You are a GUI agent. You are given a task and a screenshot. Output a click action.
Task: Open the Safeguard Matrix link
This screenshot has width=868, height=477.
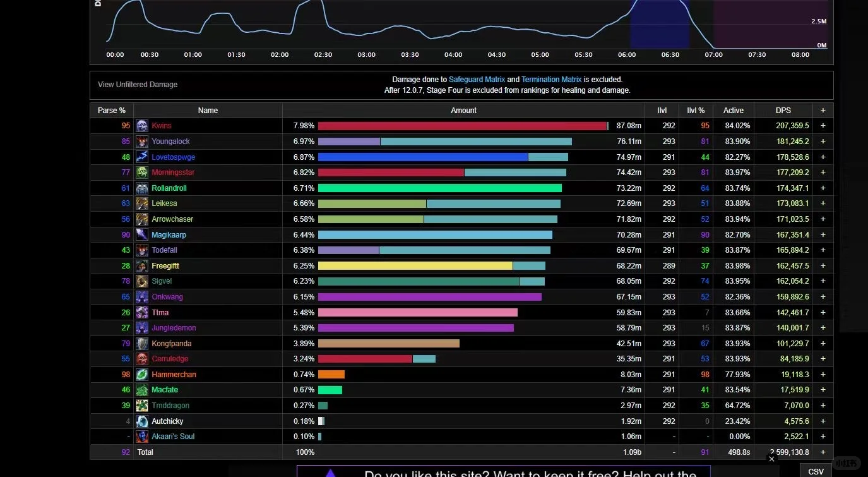coord(477,80)
